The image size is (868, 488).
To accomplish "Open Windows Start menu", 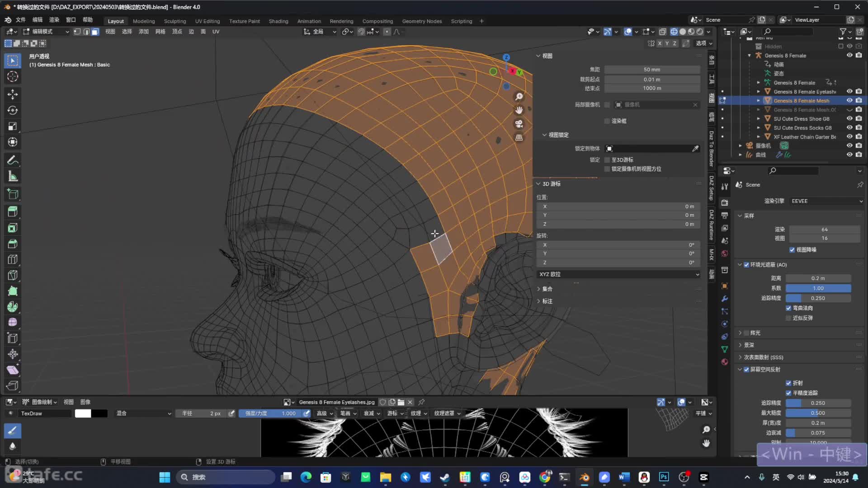I will point(165,477).
